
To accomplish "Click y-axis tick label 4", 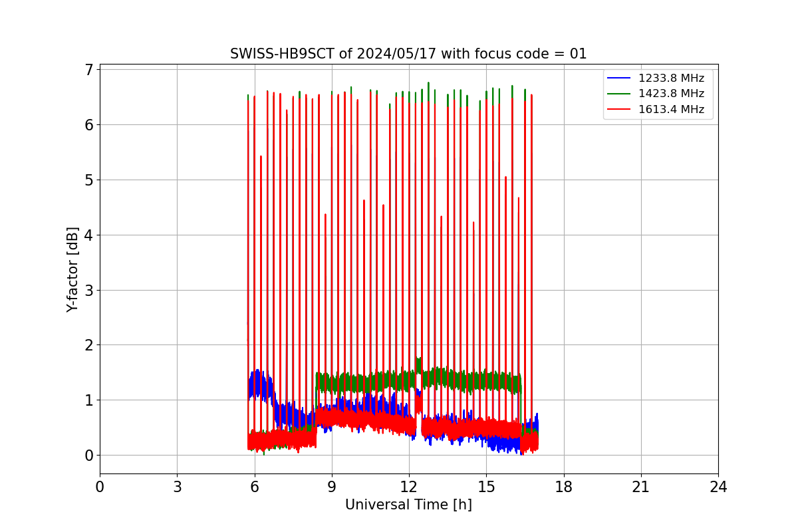I will coord(88,235).
